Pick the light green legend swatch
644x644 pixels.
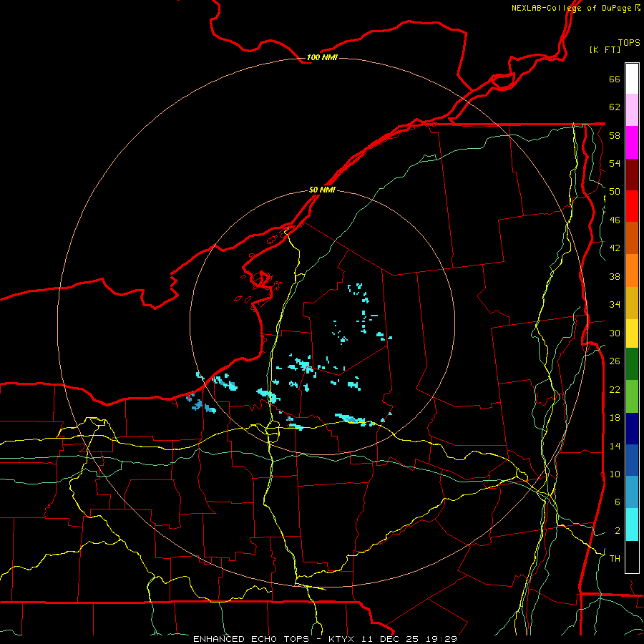tap(632, 396)
